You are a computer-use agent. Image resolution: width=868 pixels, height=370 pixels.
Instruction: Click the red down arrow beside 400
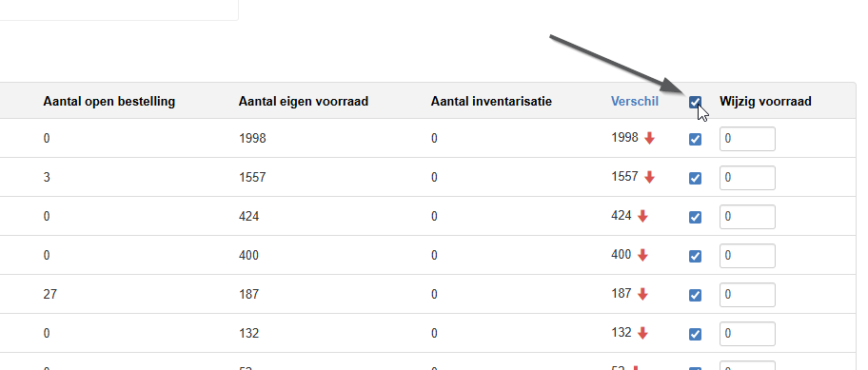tap(642, 255)
